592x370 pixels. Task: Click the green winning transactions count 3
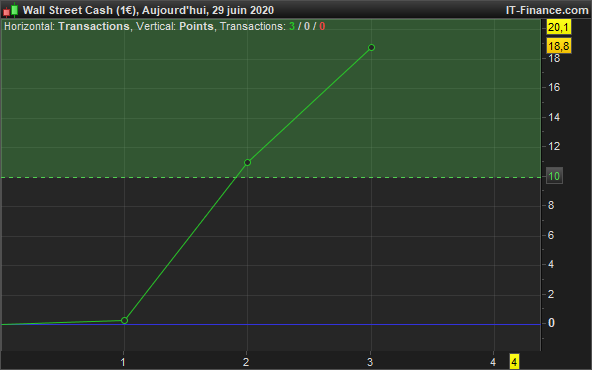pos(292,26)
